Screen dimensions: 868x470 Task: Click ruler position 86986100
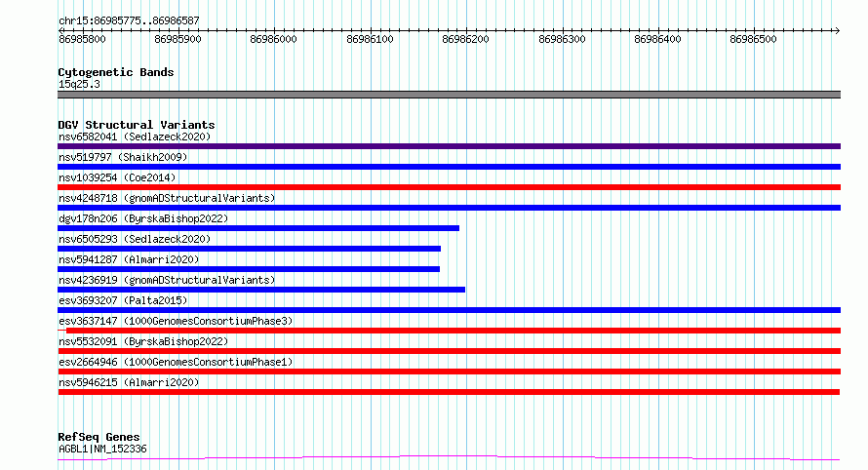pyautogui.click(x=370, y=39)
